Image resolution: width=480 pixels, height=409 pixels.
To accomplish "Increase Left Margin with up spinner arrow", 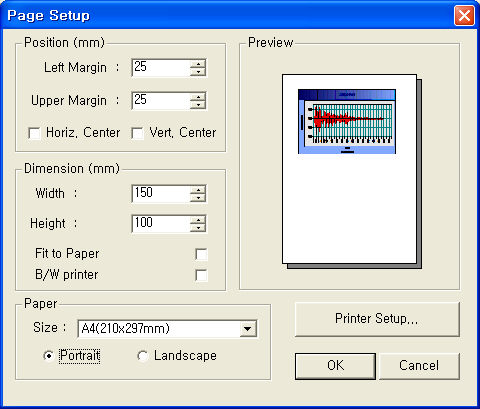I will click(x=198, y=64).
